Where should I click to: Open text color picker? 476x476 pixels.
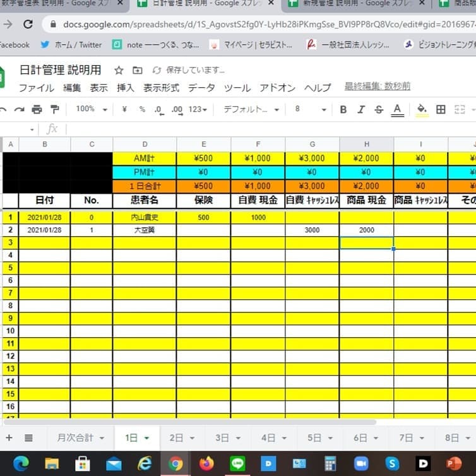coord(397,110)
